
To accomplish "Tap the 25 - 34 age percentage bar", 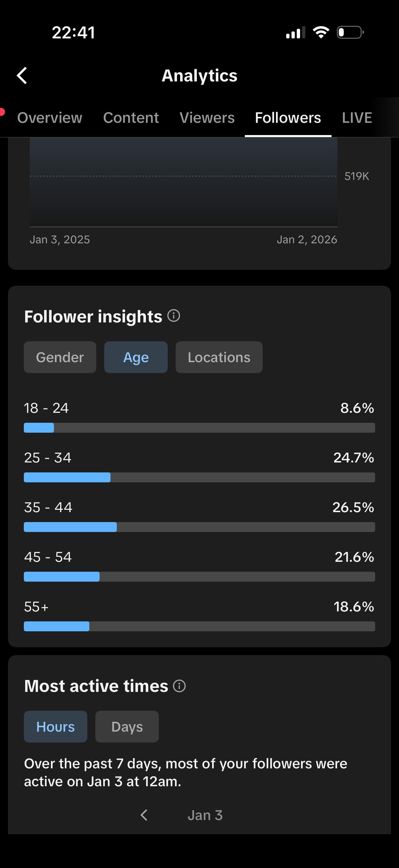I will tap(199, 477).
